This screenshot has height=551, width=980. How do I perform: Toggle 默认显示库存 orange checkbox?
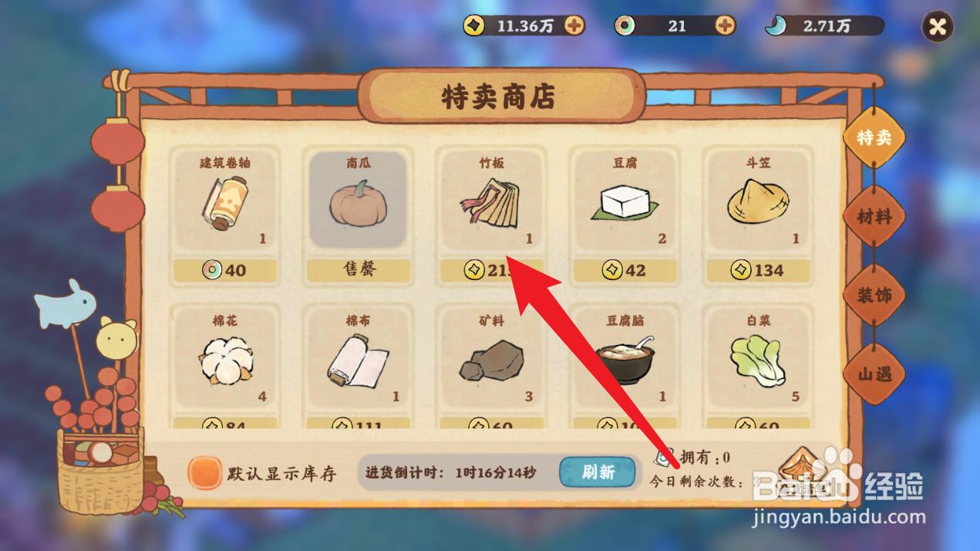click(x=205, y=473)
